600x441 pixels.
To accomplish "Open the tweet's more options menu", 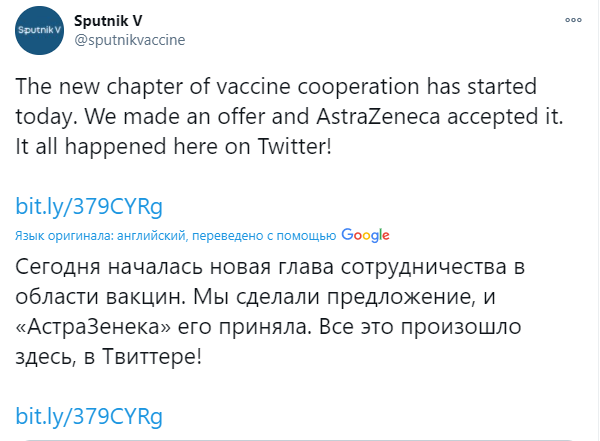I will click(x=573, y=19).
